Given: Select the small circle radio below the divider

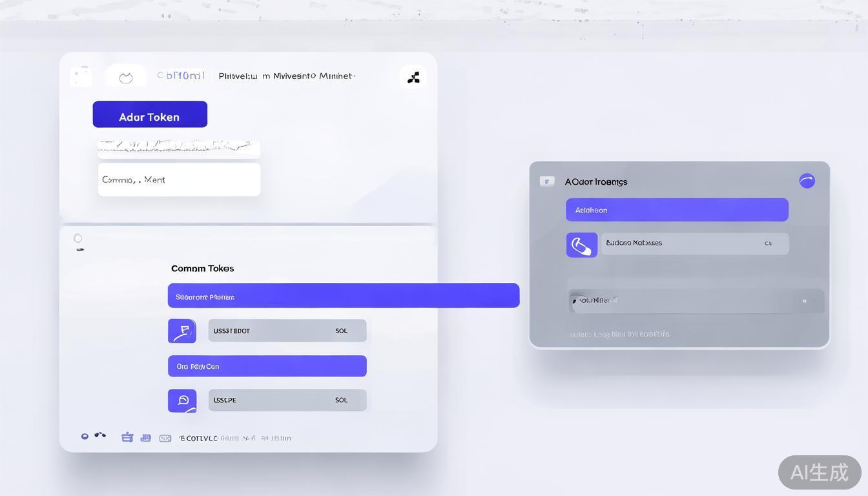Looking at the screenshot, I should [78, 238].
